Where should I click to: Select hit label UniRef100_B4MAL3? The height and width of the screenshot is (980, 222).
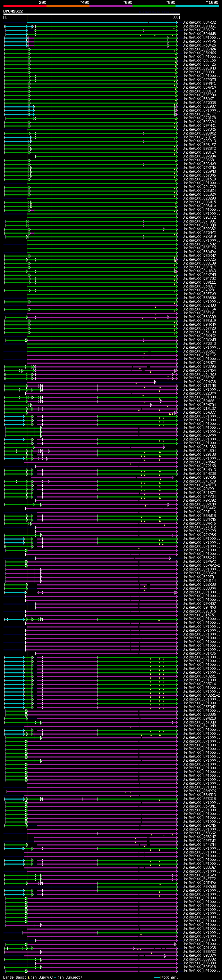click(199, 470)
